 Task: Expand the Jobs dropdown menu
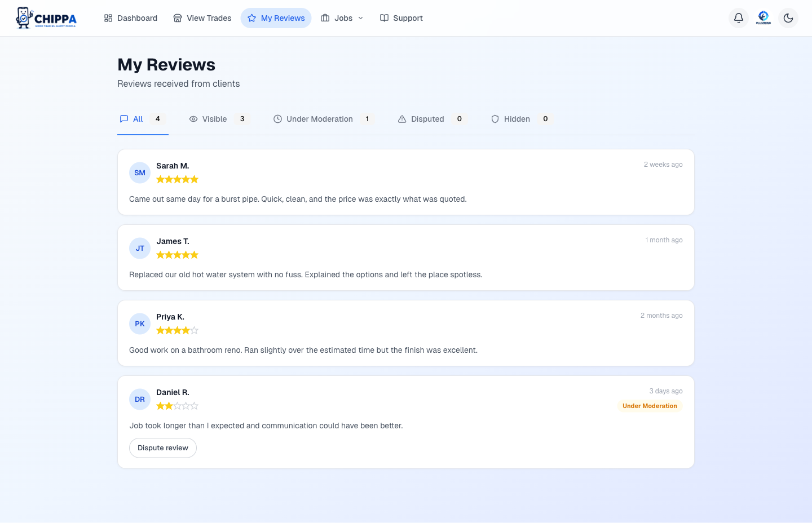pos(342,18)
